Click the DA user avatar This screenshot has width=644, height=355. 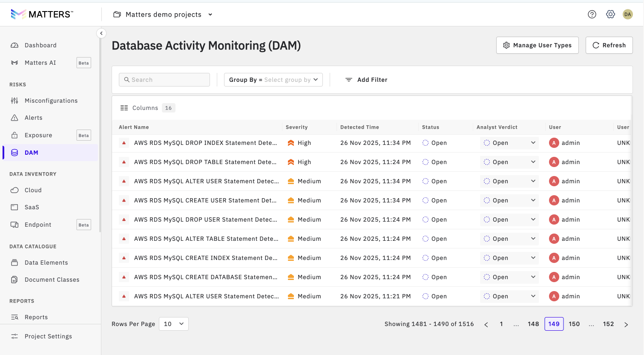(627, 14)
